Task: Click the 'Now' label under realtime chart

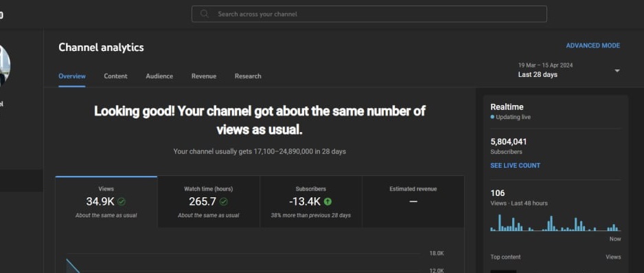Action: pos(615,239)
